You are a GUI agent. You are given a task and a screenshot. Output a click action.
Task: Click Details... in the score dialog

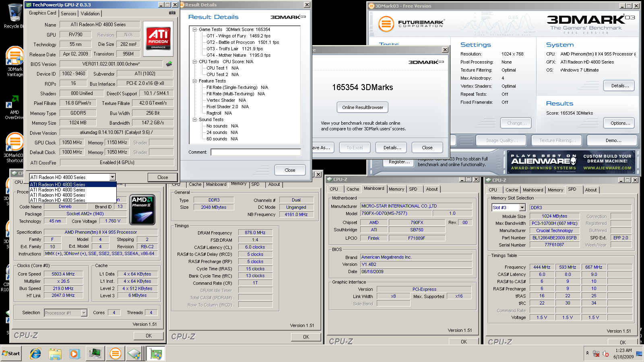pyautogui.click(x=391, y=148)
